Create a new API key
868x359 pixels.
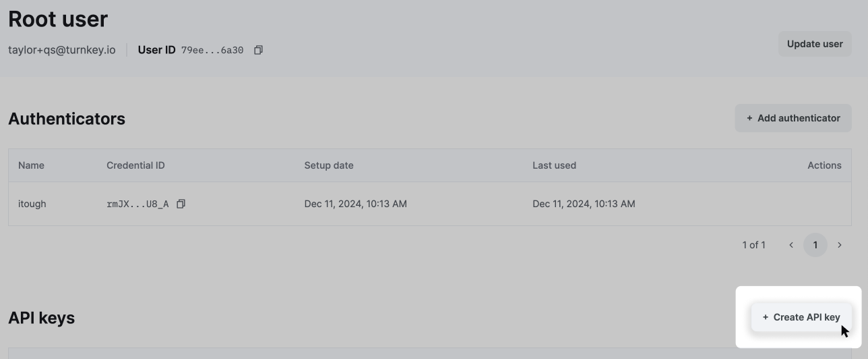[x=801, y=317]
